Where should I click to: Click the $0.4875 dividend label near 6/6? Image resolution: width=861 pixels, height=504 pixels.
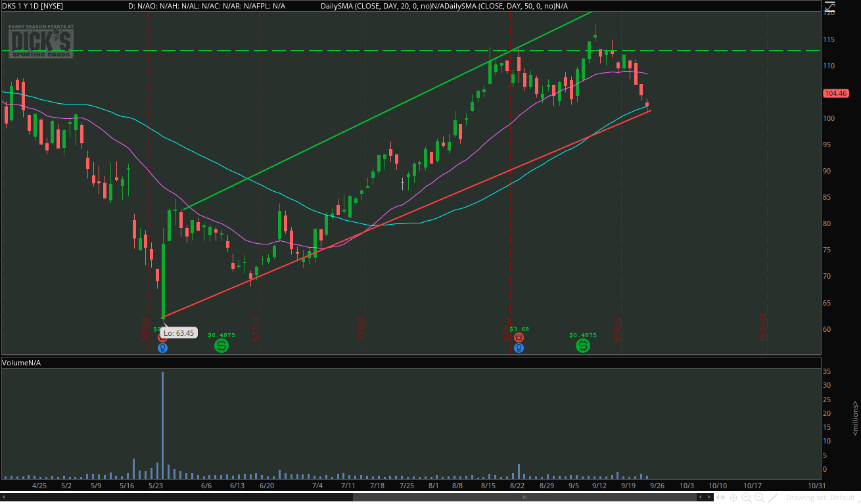(221, 334)
